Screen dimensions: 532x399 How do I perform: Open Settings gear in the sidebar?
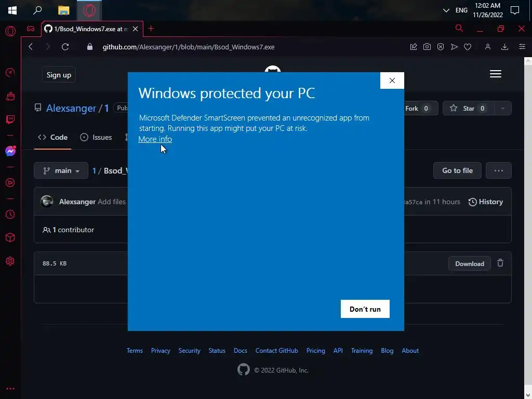coord(10,261)
